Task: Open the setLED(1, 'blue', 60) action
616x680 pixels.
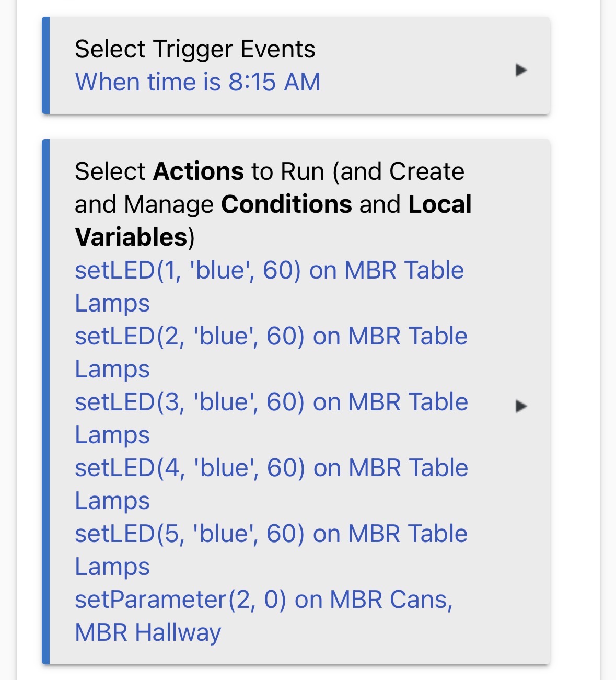Action: coord(269,271)
